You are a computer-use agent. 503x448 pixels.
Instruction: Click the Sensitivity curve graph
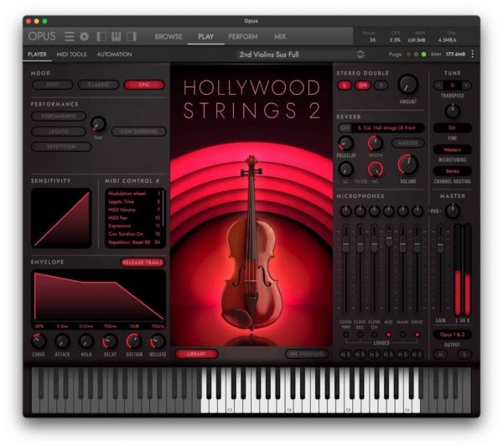click(x=61, y=218)
